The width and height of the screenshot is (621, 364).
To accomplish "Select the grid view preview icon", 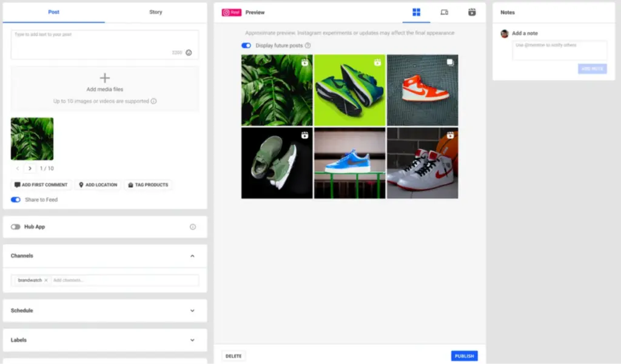I will pyautogui.click(x=416, y=12).
